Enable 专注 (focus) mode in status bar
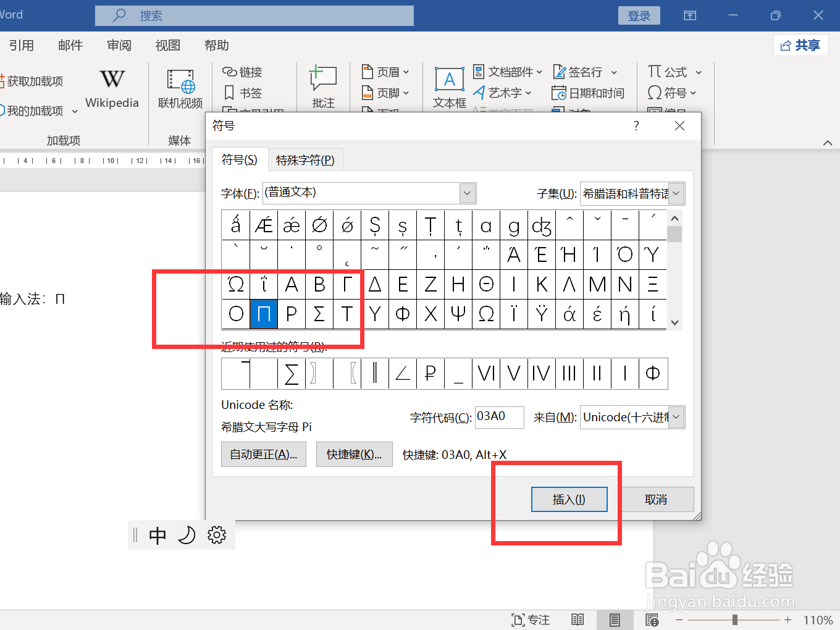The image size is (840, 630). 529,619
